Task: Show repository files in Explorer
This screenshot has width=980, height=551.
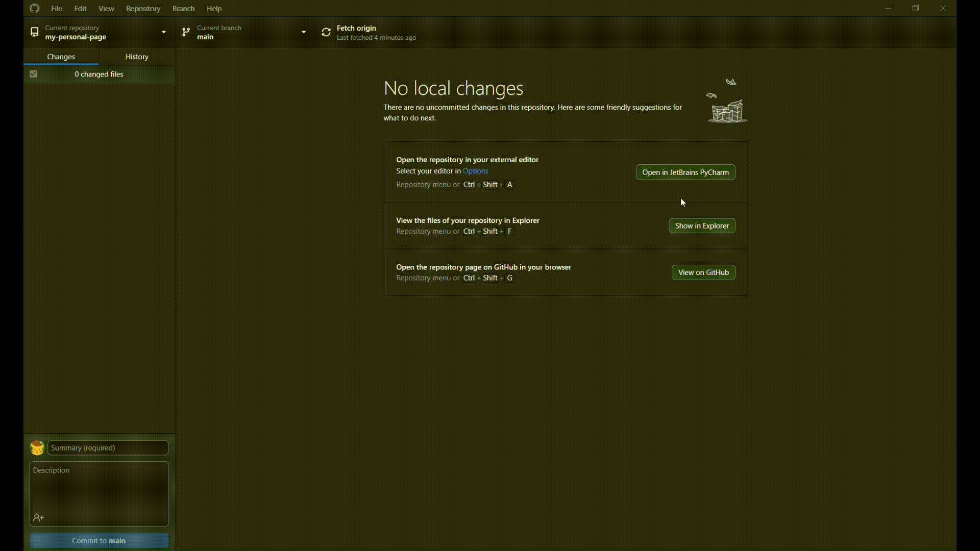Action: (702, 226)
